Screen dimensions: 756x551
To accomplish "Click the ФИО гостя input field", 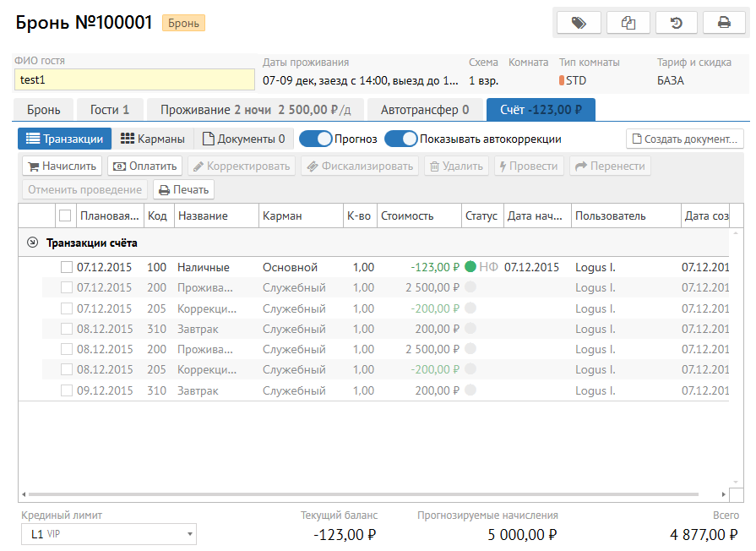I will [x=134, y=80].
